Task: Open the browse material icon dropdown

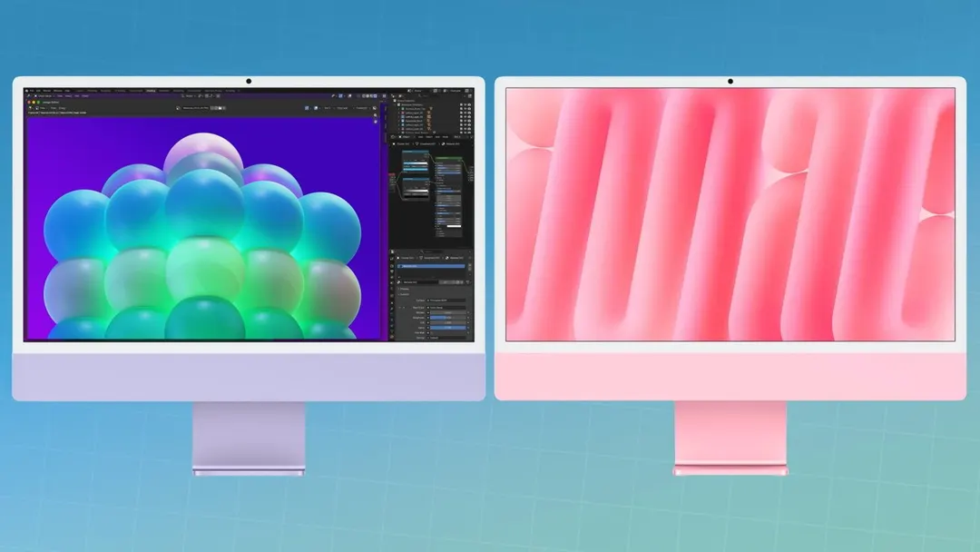Action: [x=398, y=282]
